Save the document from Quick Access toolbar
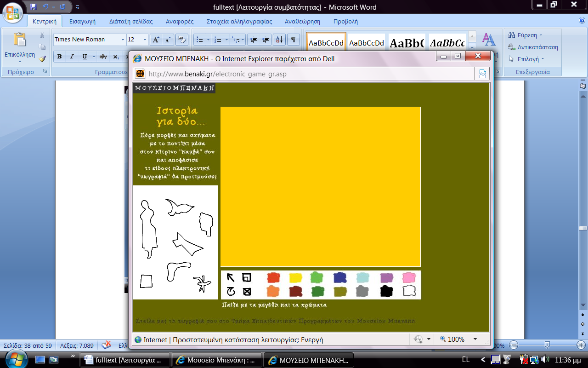The height and width of the screenshot is (368, 588). 33,7
